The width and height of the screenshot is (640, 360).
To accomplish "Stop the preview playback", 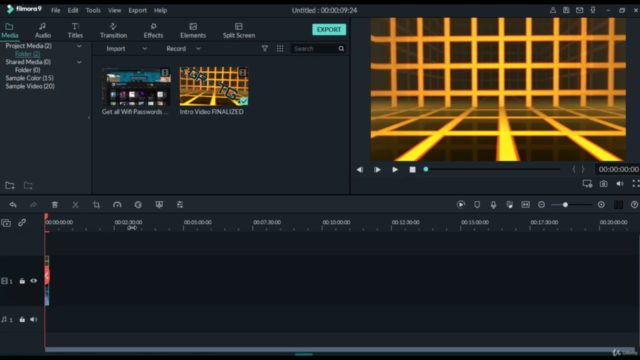I will pyautogui.click(x=412, y=169).
